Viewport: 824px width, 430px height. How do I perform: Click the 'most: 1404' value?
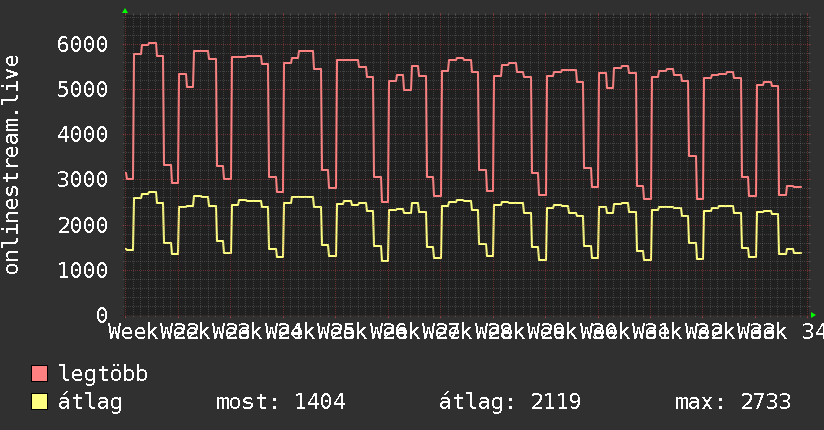(x=281, y=402)
